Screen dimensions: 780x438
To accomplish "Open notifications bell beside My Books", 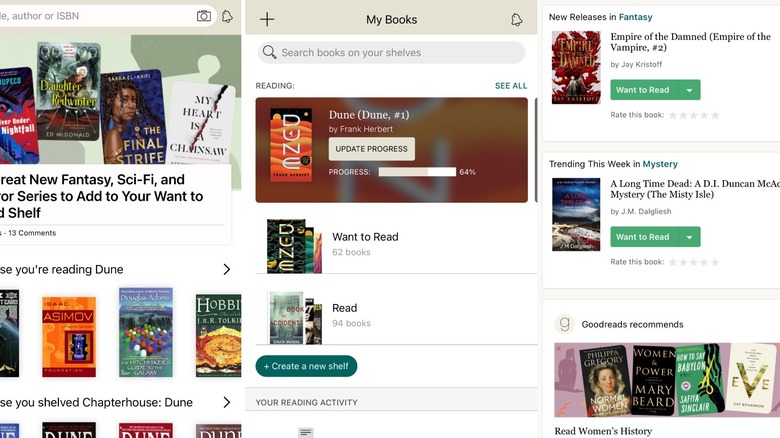I will point(516,19).
